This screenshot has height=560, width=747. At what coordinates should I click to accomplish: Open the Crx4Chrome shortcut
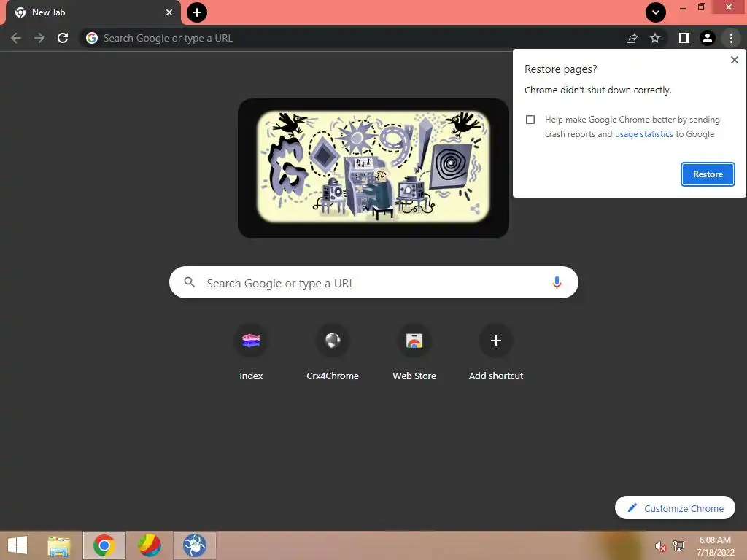coord(333,353)
